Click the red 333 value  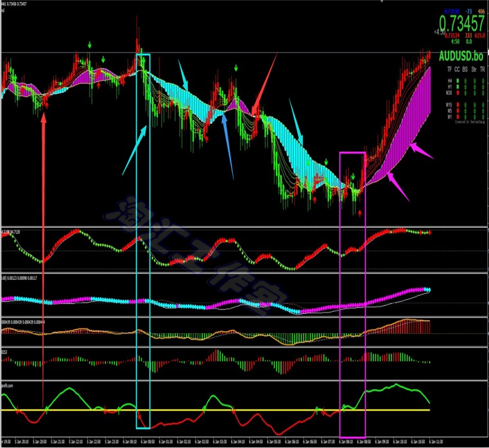coord(468,35)
